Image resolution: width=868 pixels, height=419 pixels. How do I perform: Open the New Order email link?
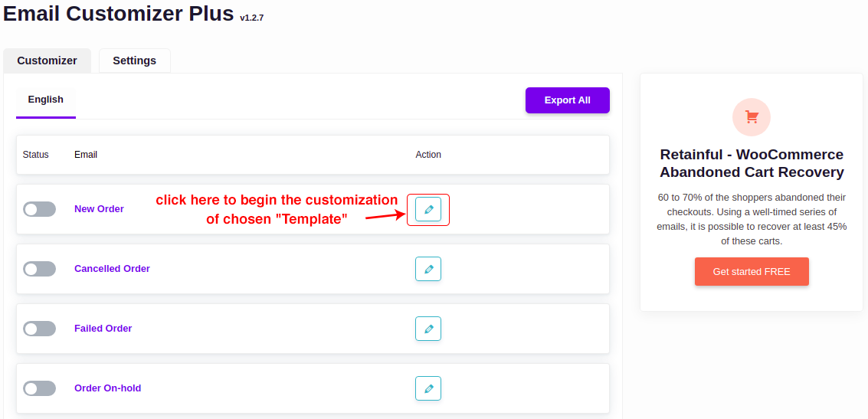99,209
